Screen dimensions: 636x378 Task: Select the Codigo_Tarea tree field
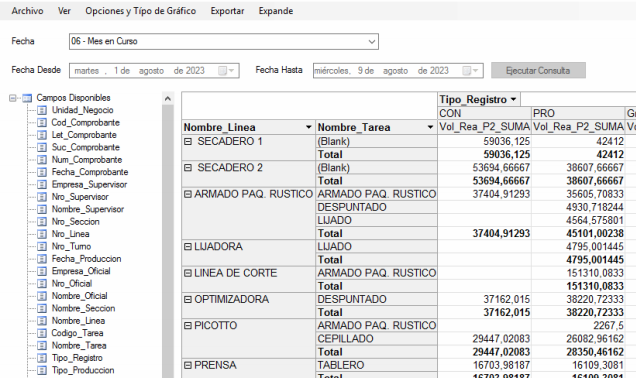pos(77,333)
